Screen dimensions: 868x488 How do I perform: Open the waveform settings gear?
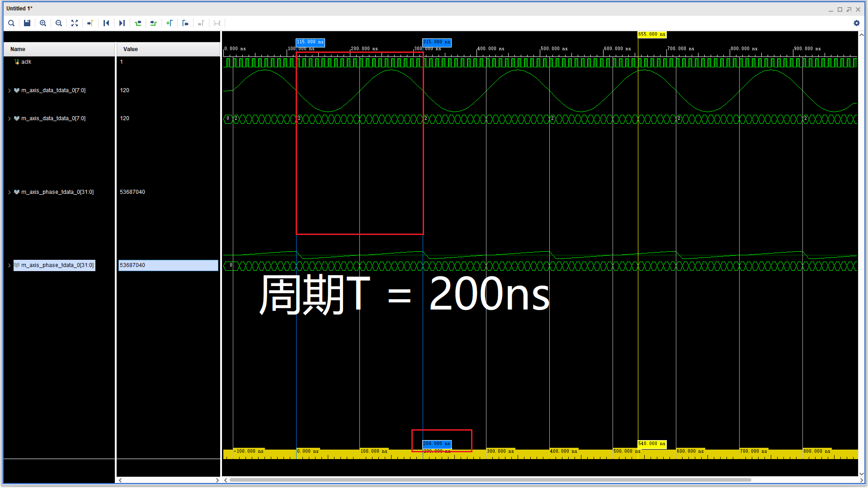857,23
